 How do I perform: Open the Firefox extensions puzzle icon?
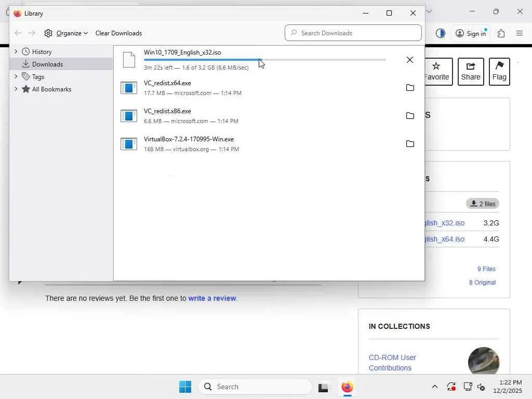[501, 33]
